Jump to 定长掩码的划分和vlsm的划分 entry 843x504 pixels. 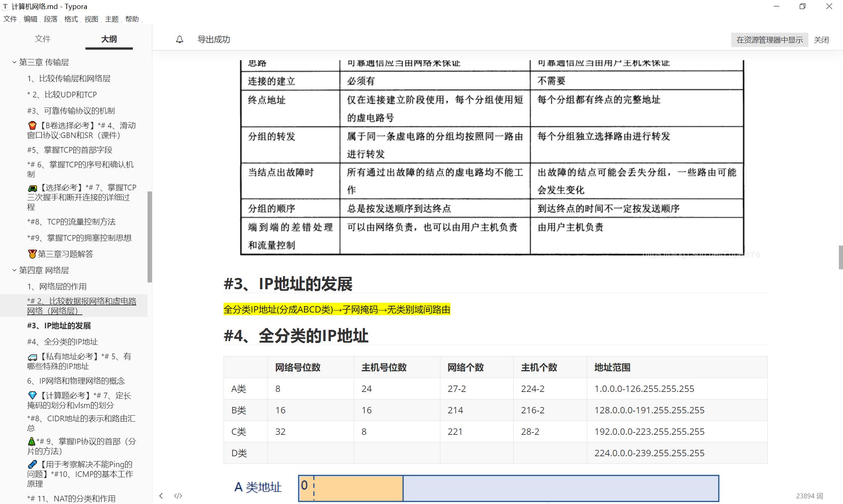pos(79,401)
